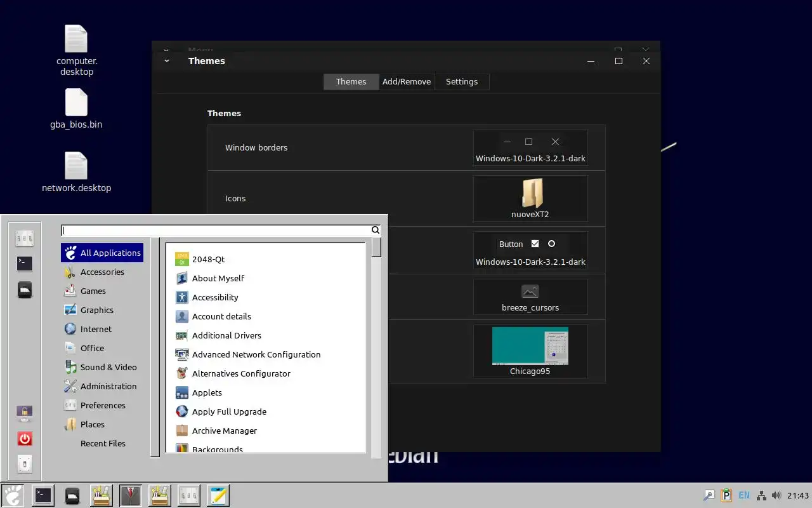Select the computer.desktop desktop file
The height and width of the screenshot is (508, 812).
[76, 51]
